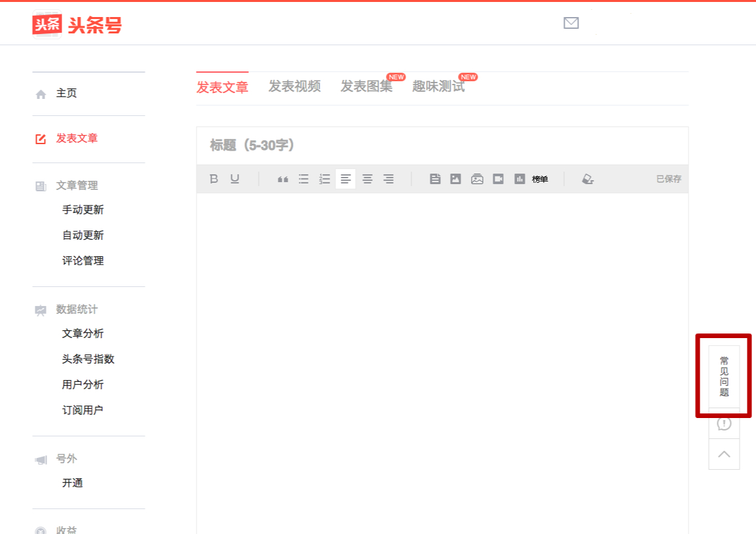Screen dimensions: 756x534
Task: Switch to the 发表视频 tab
Action: (x=295, y=86)
